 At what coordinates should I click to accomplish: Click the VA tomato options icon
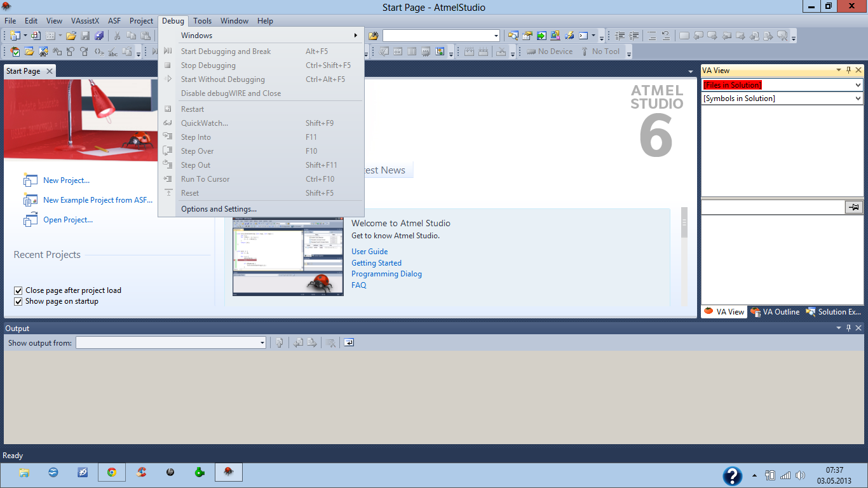pyautogui.click(x=15, y=51)
